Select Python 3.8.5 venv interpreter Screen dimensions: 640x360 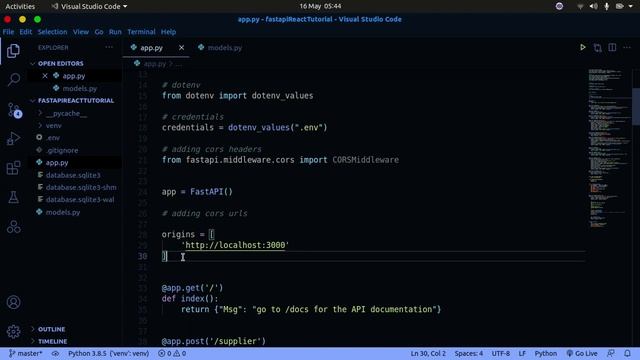[x=108, y=353]
